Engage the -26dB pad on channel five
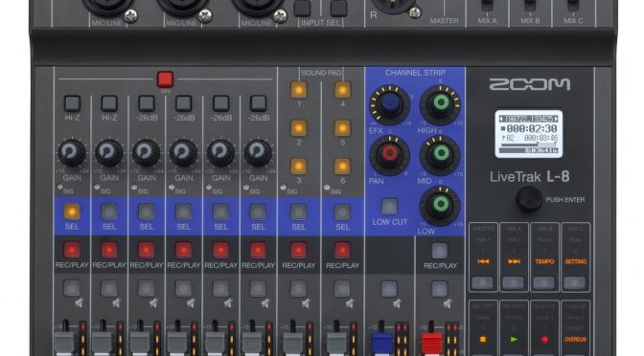This screenshot has width=644, height=356. (x=221, y=103)
